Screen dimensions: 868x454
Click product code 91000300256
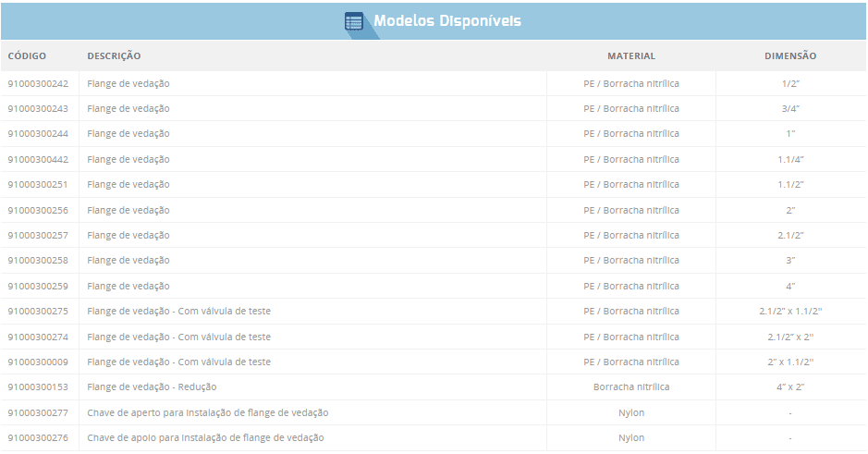[38, 211]
